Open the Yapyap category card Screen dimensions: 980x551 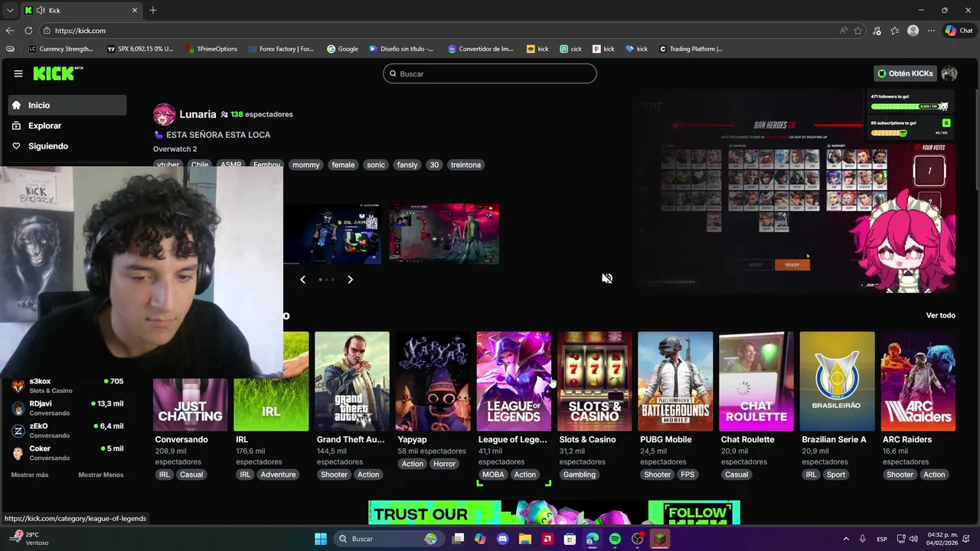433,381
